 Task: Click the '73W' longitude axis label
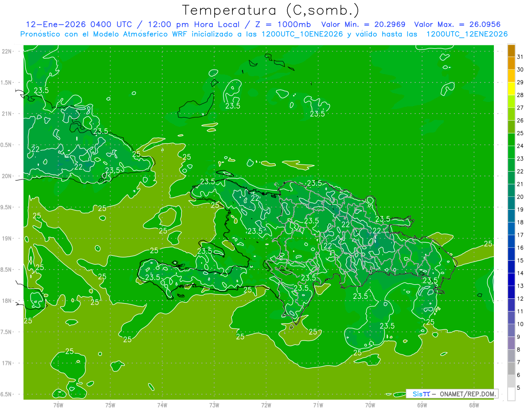coord(214,405)
